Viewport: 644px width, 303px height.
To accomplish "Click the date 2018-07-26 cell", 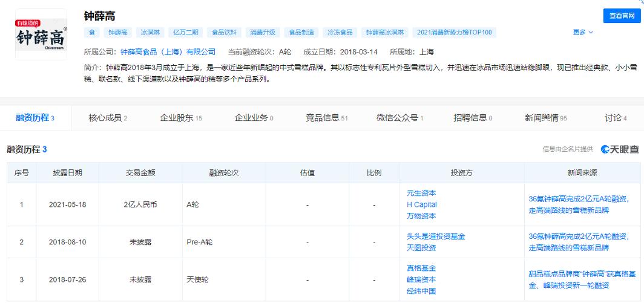I will [67, 280].
